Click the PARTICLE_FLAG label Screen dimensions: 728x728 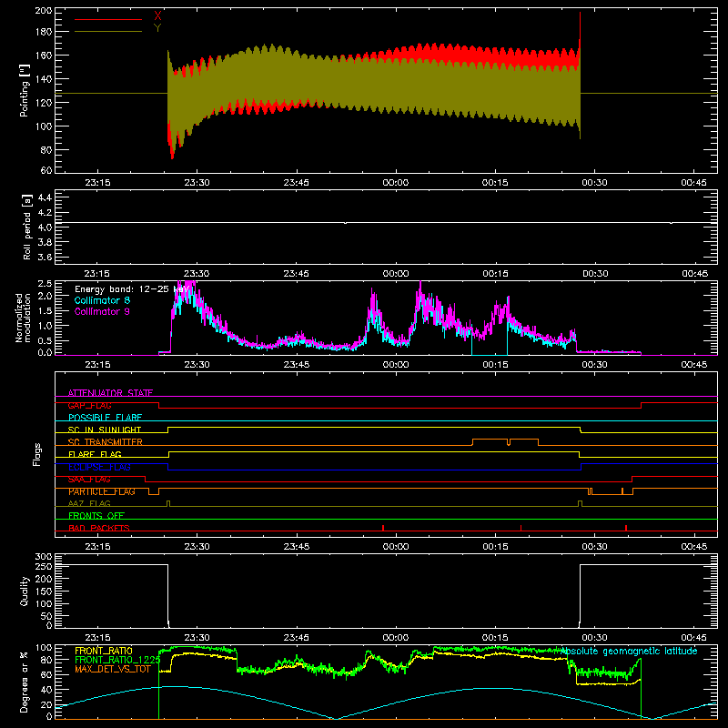click(102, 491)
